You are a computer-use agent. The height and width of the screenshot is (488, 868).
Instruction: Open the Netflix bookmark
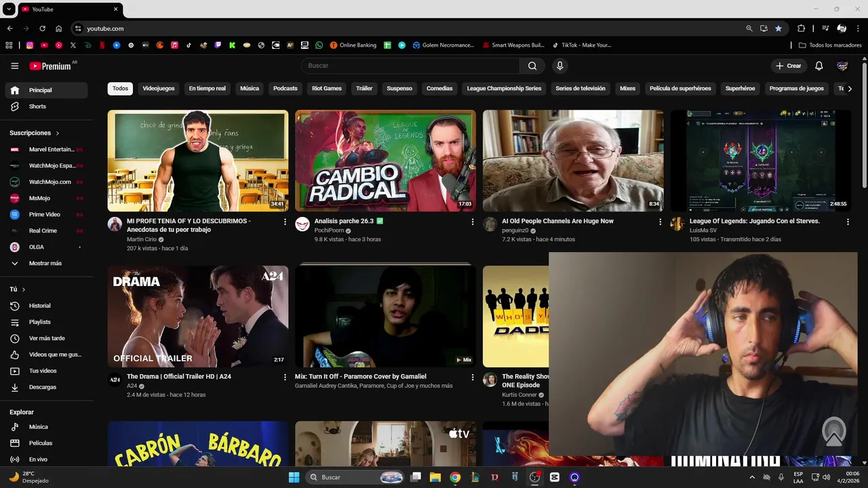[102, 45]
